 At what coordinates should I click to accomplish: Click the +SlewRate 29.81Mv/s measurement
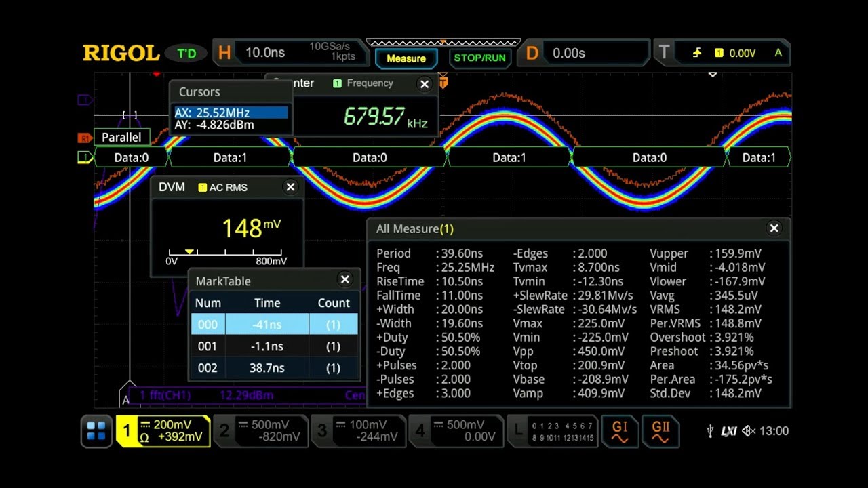573,296
